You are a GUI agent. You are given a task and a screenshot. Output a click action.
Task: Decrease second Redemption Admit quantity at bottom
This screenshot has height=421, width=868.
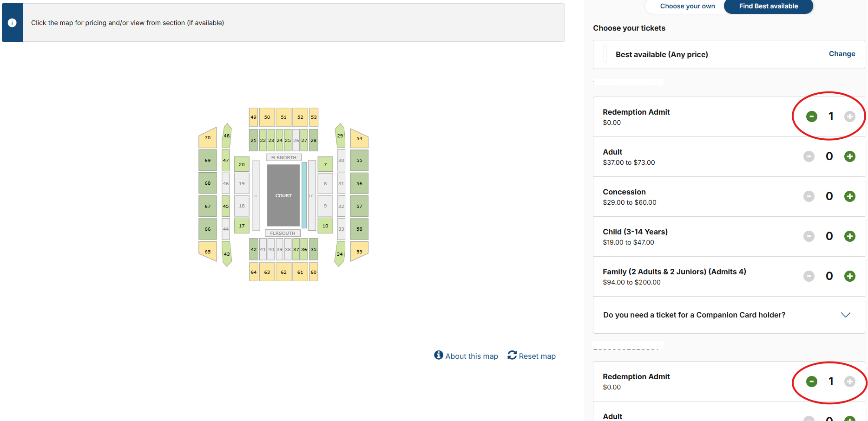tap(811, 382)
